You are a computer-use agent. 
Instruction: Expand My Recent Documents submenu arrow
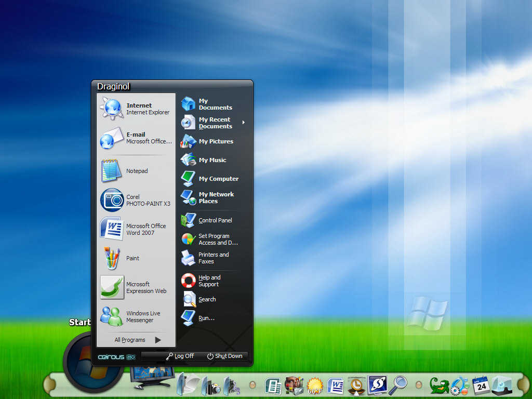point(244,123)
